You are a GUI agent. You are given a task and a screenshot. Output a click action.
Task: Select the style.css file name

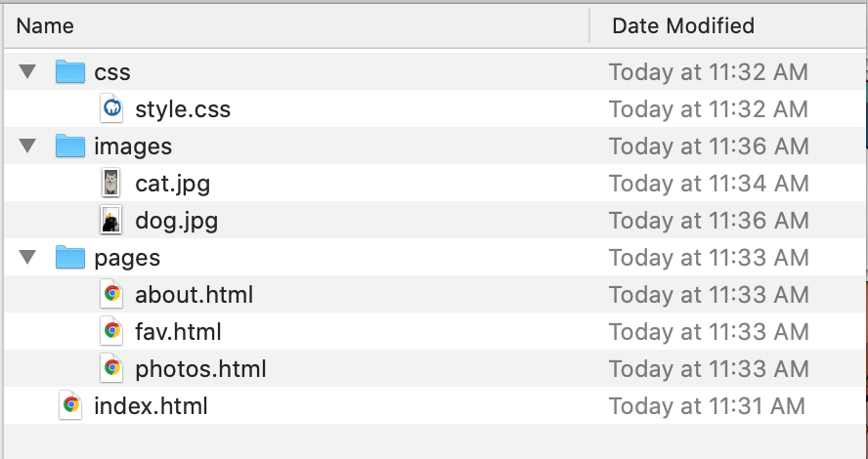[183, 109]
